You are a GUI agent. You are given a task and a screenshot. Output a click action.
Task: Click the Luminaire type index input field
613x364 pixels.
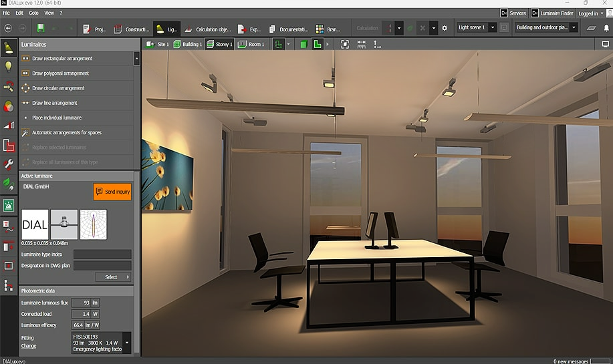[x=102, y=254]
